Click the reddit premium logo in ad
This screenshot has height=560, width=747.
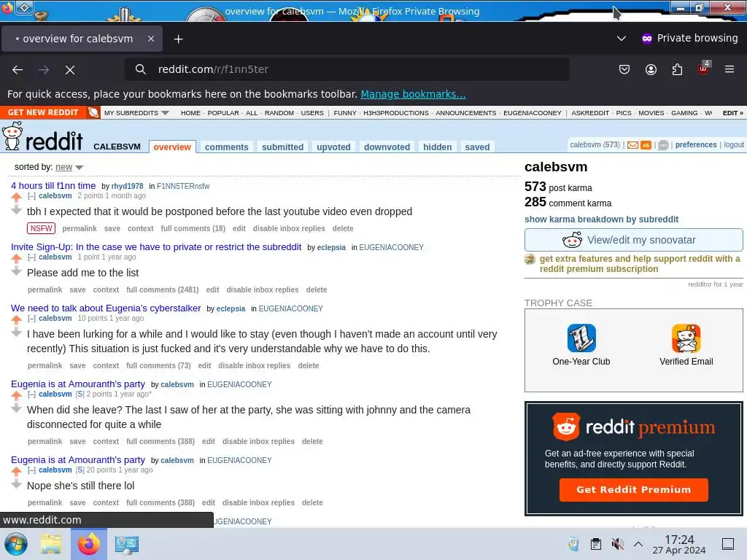pyautogui.click(x=634, y=427)
